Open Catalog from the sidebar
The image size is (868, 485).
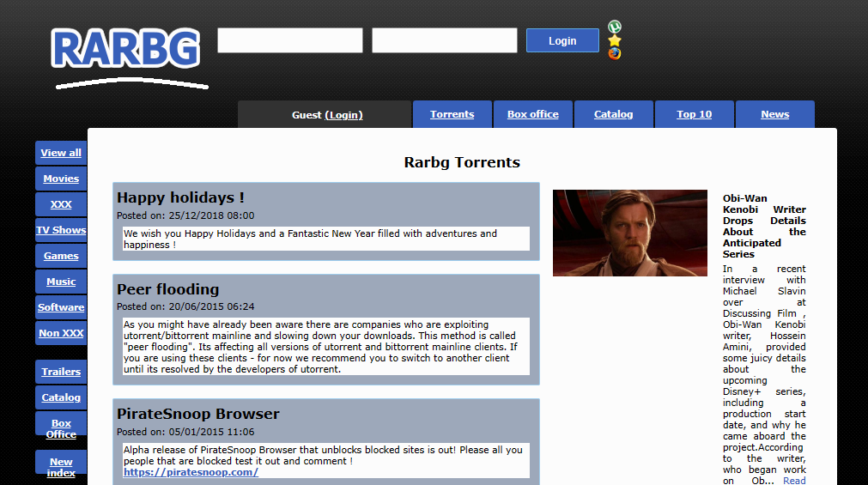click(x=61, y=397)
